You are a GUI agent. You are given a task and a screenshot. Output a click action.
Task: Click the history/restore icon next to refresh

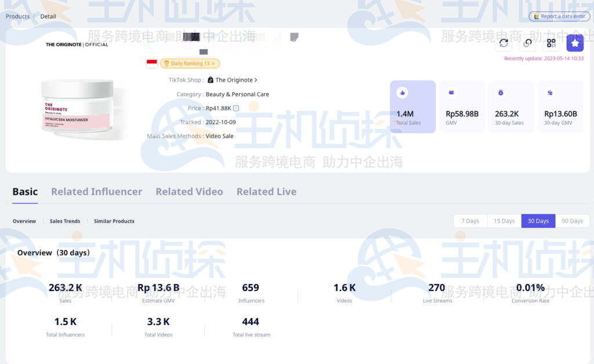527,43
